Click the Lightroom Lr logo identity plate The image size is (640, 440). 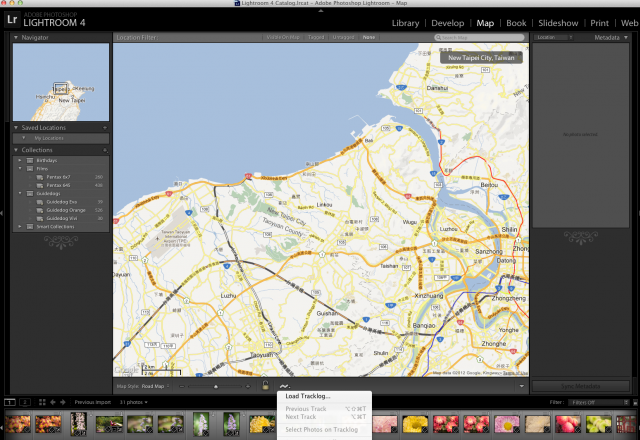coord(12,20)
